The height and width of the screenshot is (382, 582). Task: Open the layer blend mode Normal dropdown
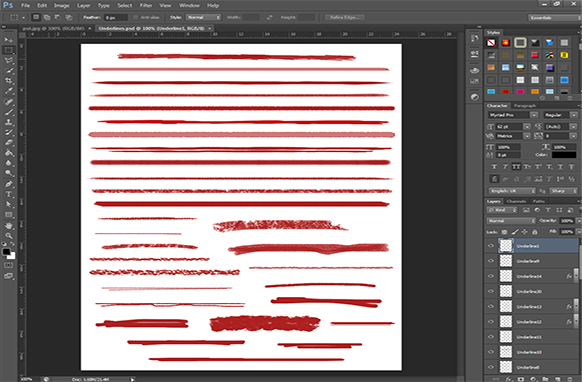511,221
